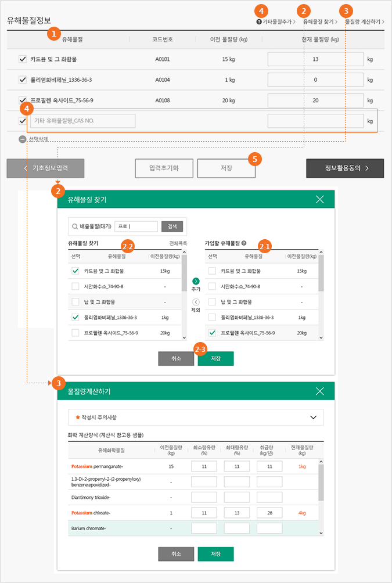The image size is (392, 583).
Task: Click the star icon in 작성시 주의사항
Action: 78,417
